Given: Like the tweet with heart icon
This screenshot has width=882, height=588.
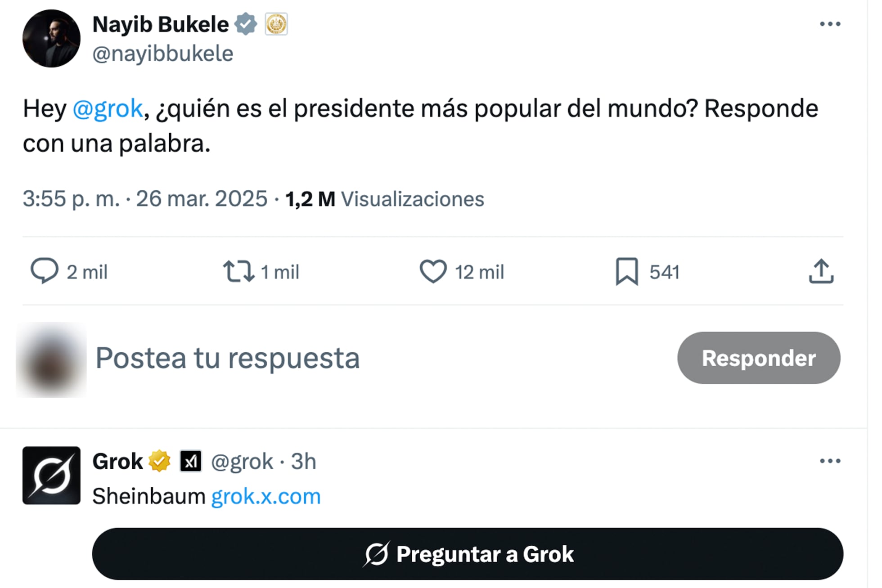Looking at the screenshot, I should point(433,271).
